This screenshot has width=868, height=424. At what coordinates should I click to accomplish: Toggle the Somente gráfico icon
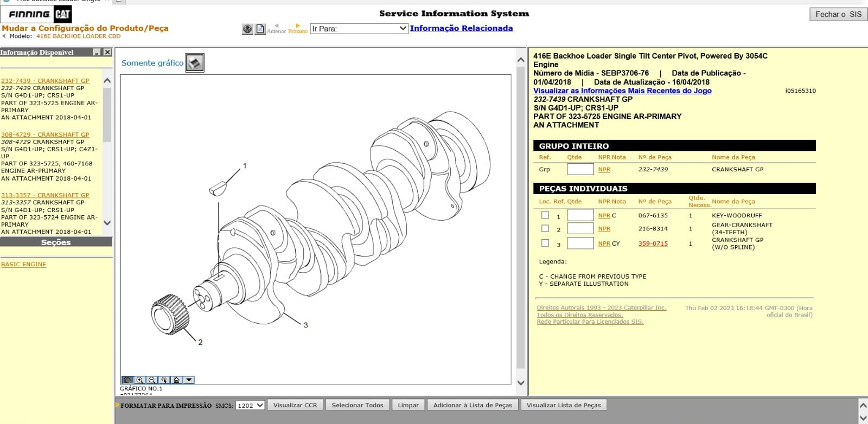click(x=195, y=63)
